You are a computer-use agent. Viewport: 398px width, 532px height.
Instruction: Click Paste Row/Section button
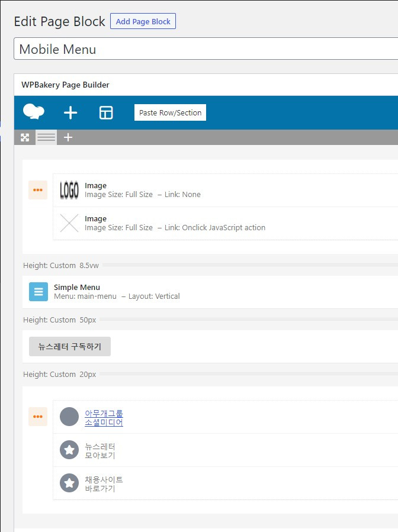pyautogui.click(x=170, y=112)
